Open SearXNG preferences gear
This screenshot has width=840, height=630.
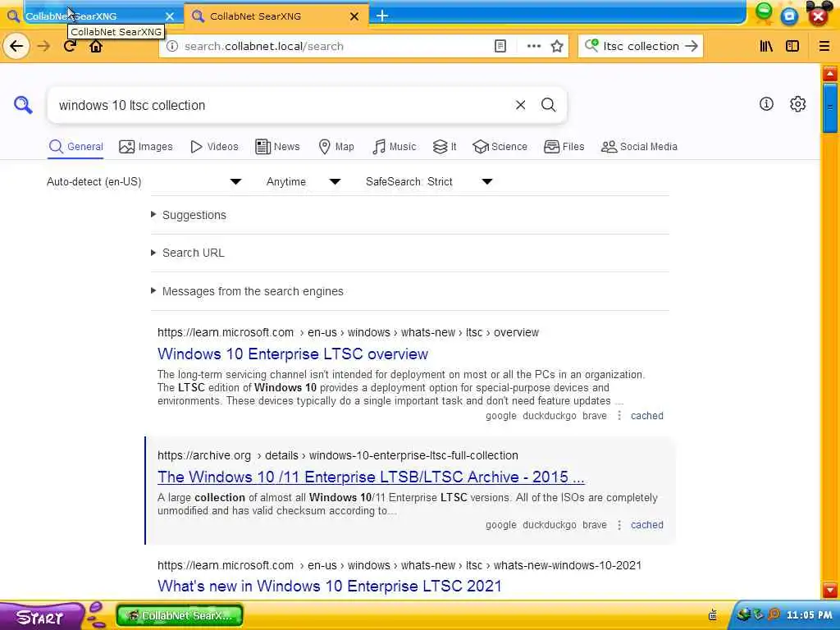pos(797,104)
